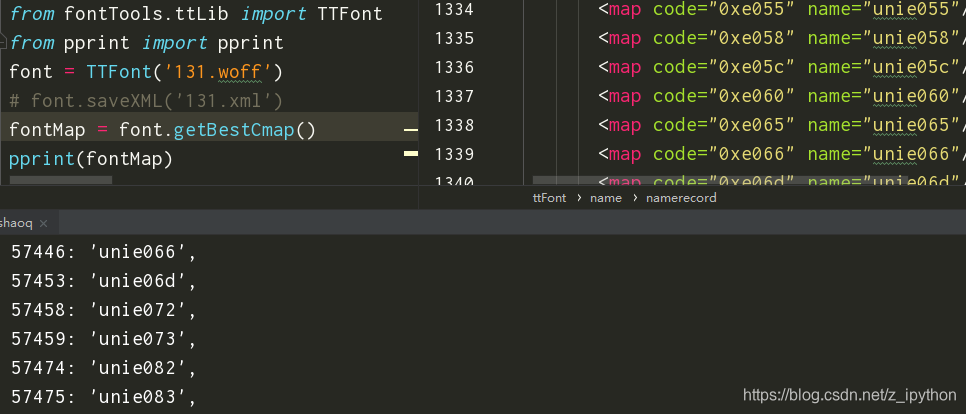Click line number 1334 in gutter

tap(454, 9)
